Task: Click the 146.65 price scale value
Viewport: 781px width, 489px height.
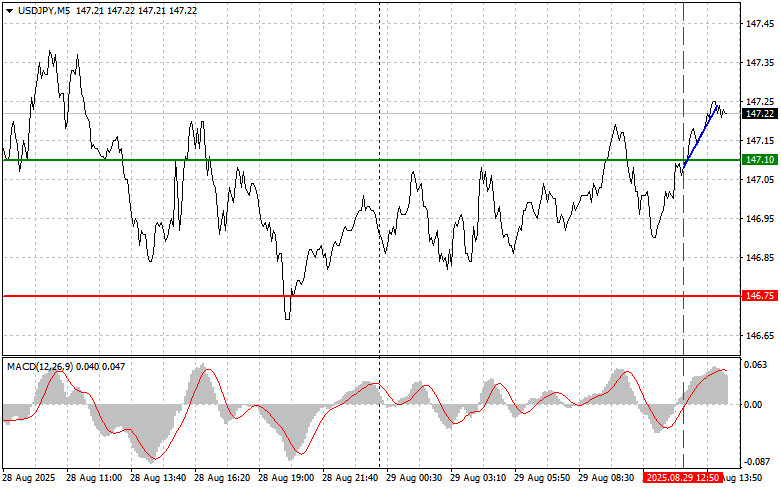Action: pos(760,336)
